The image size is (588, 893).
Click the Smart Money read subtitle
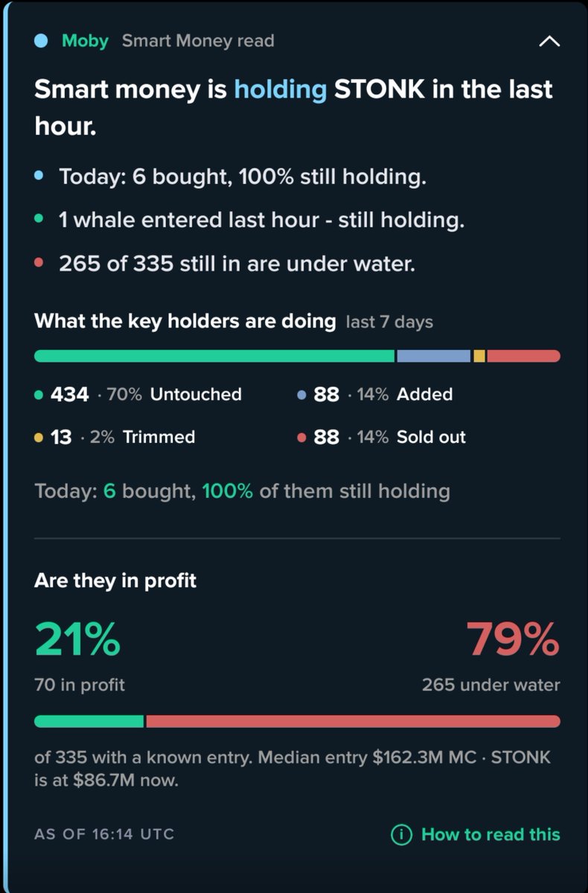[198, 41]
